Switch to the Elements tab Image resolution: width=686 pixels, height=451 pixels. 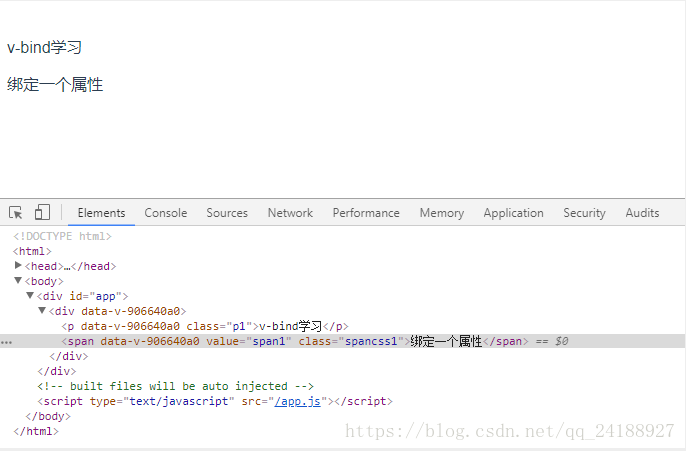(102, 213)
